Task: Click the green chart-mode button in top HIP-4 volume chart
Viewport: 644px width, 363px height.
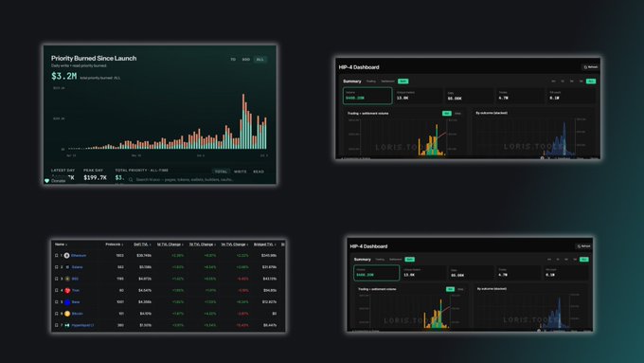Action: [446, 114]
